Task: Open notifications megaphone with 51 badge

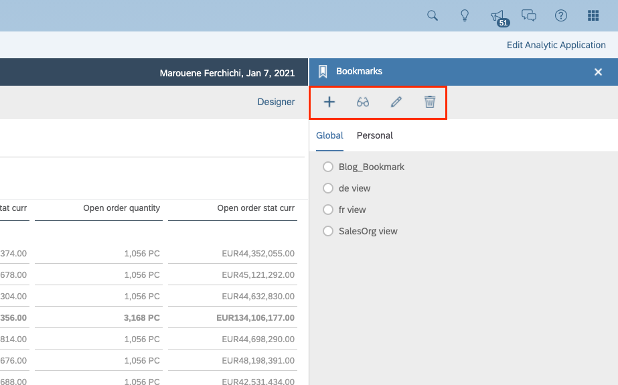Action: click(500, 18)
